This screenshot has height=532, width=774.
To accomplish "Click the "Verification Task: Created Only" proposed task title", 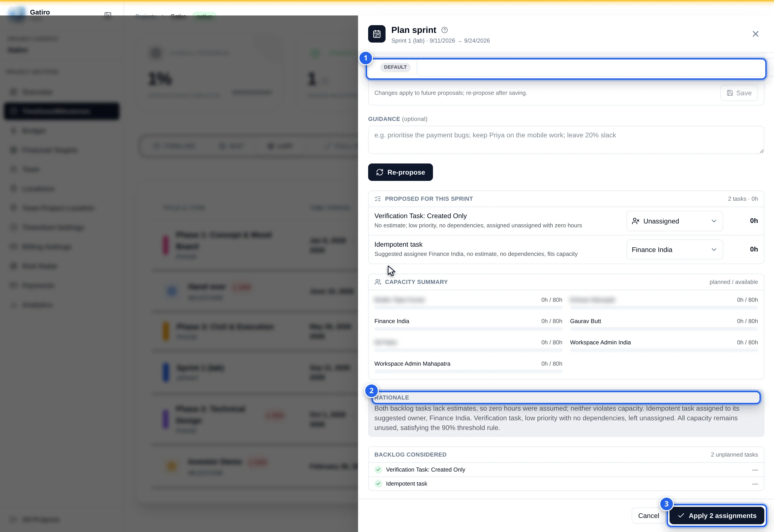I will click(x=420, y=216).
